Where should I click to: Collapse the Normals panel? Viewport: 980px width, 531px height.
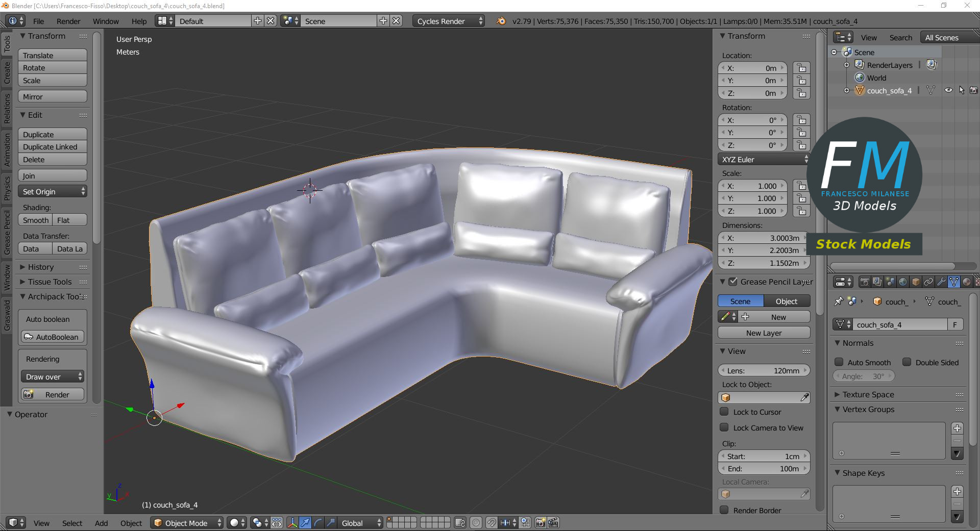pyautogui.click(x=858, y=343)
